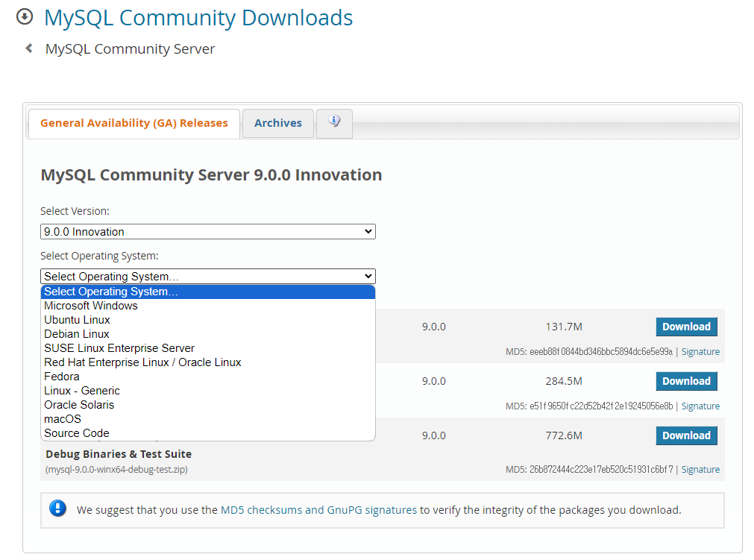Open MD5 checksums and GnuPG signatures link
754x560 pixels.
click(x=318, y=510)
